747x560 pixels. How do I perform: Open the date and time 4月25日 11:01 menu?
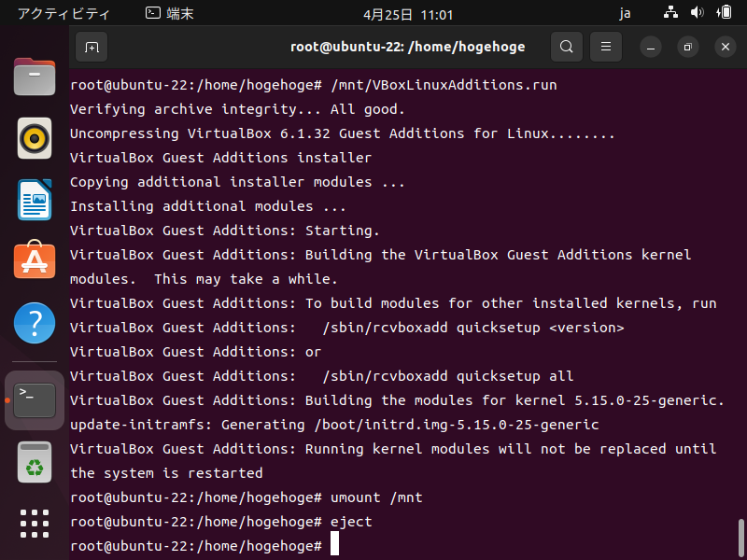[408, 15]
